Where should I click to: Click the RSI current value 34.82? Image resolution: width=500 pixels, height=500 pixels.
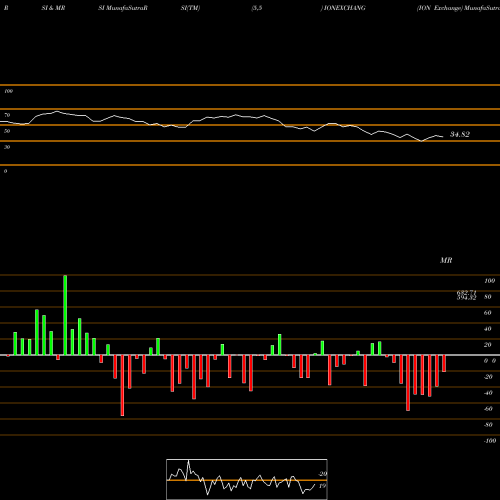[x=460, y=134]
